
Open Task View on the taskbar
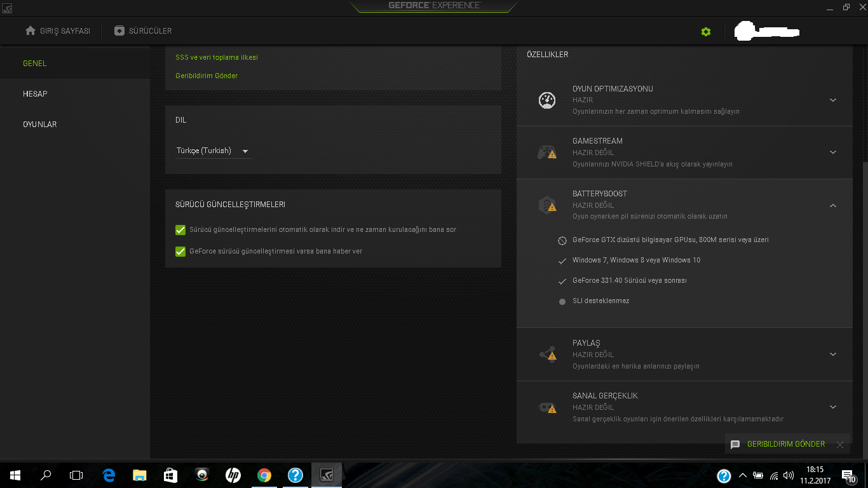pyautogui.click(x=76, y=475)
